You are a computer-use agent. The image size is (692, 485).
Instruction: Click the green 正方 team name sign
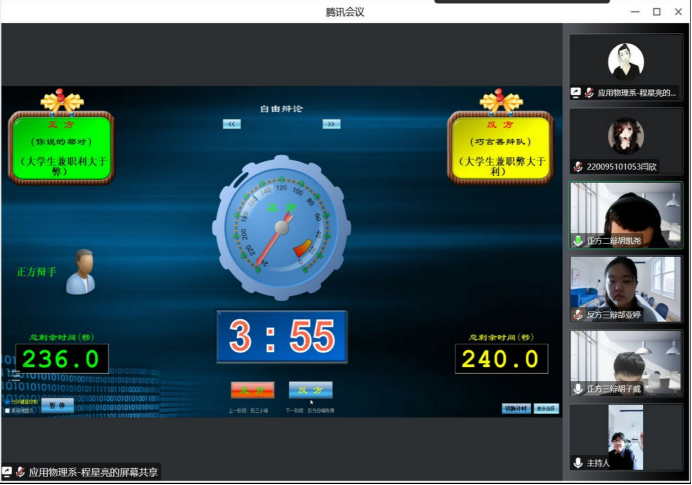tap(61, 148)
